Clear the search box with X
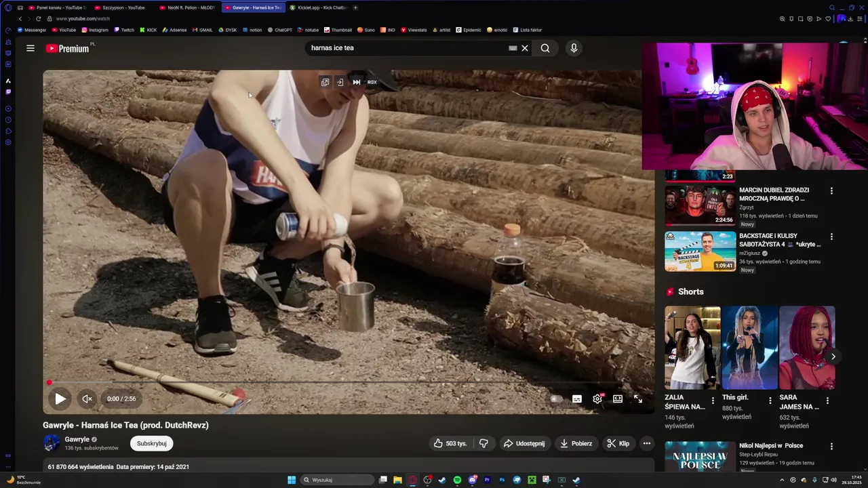The image size is (868, 488). click(x=525, y=48)
